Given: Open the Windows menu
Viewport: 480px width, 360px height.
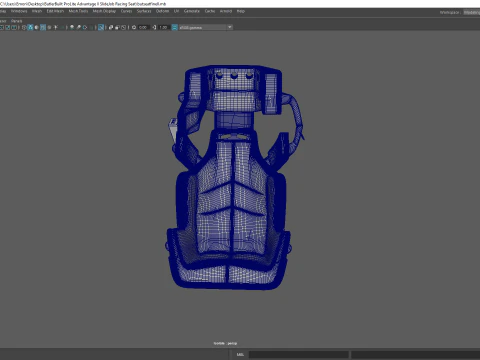Looking at the screenshot, I should coord(19,11).
